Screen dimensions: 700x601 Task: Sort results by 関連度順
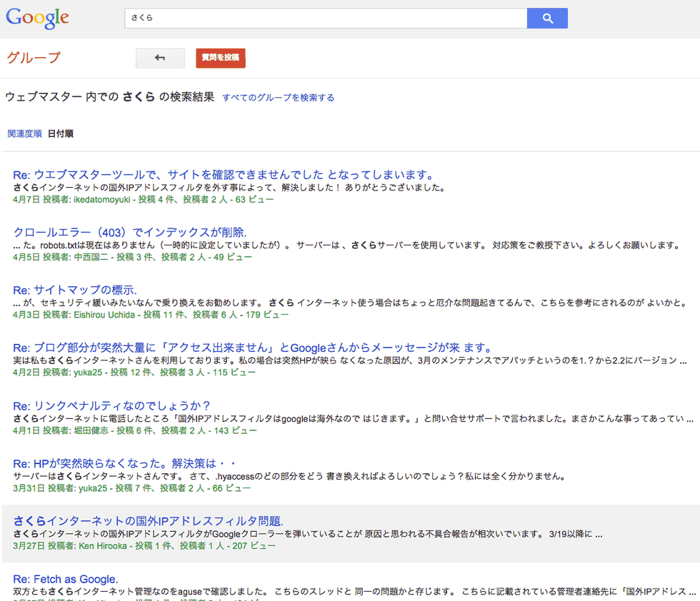point(24,133)
